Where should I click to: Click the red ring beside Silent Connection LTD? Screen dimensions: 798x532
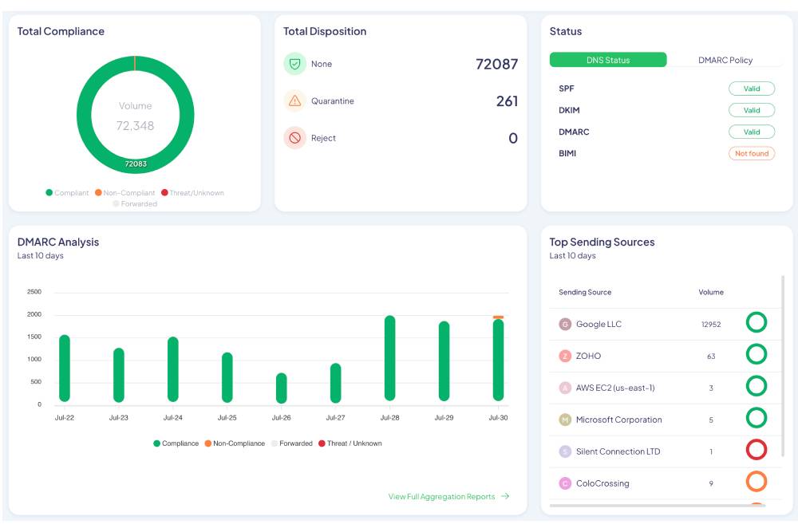[x=756, y=450]
